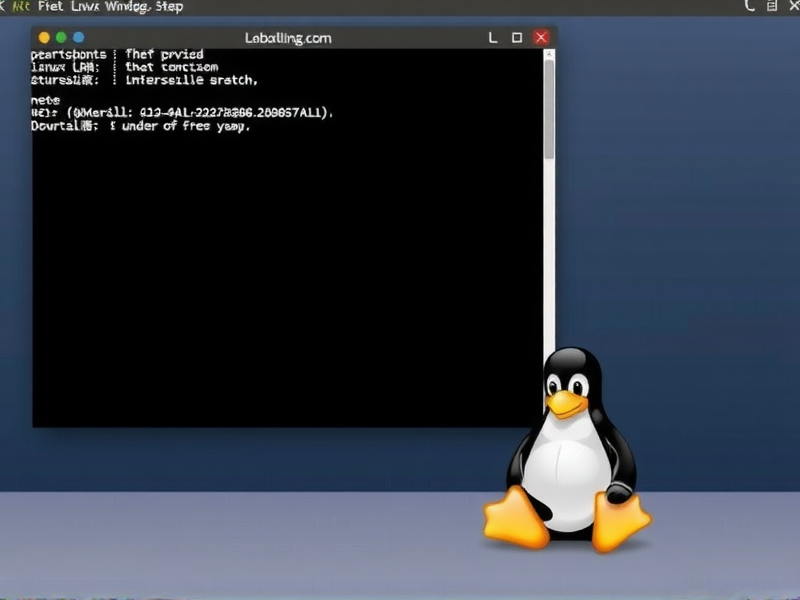Click the X icon at the screen's top-right corner
Screen dimensions: 800x600
[793, 6]
